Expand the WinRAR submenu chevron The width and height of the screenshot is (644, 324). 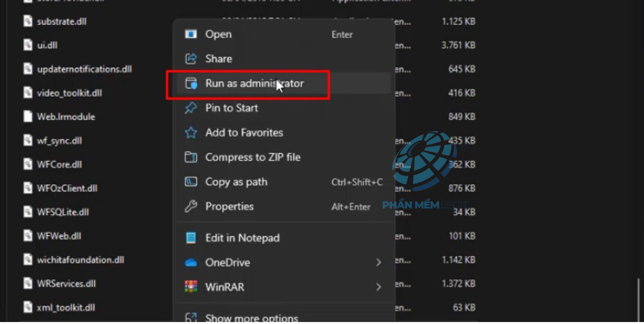(x=379, y=287)
